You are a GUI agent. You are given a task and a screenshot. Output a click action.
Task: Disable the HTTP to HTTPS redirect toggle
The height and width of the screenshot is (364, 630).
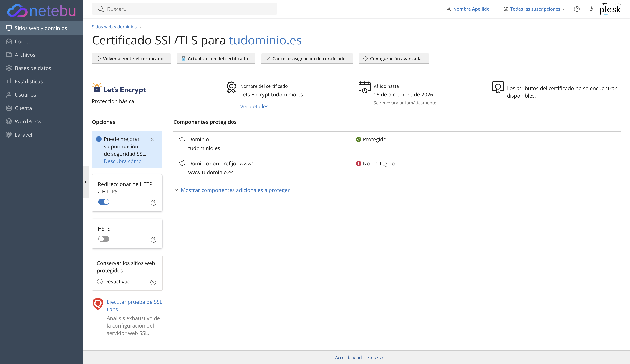104,202
